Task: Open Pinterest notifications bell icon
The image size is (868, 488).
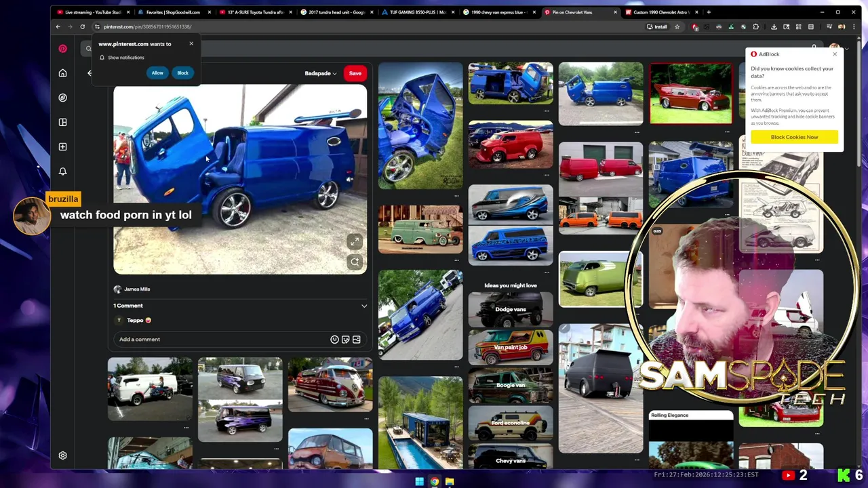Action: click(x=62, y=171)
